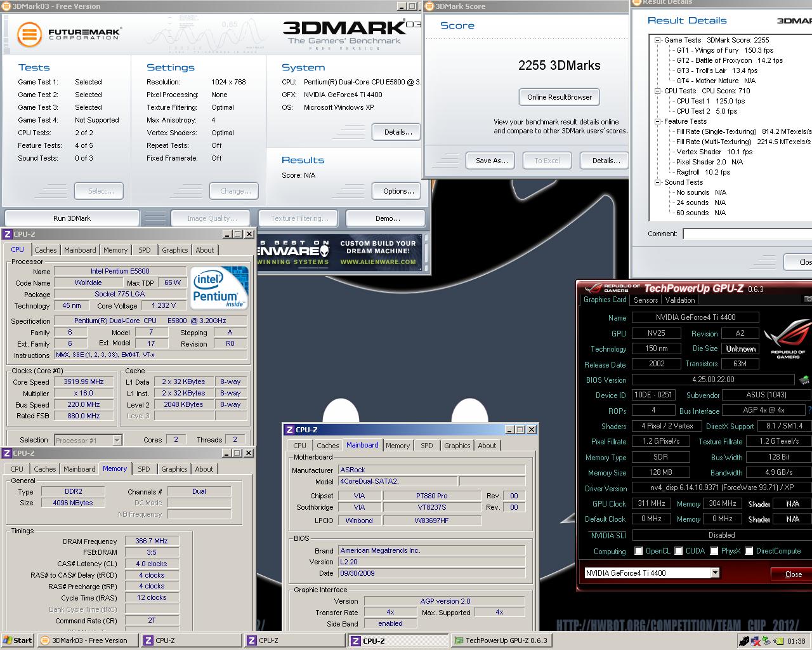Switch to the Sensors tab in GPU-Z
Image resolution: width=812 pixels, height=650 pixels.
646,300
